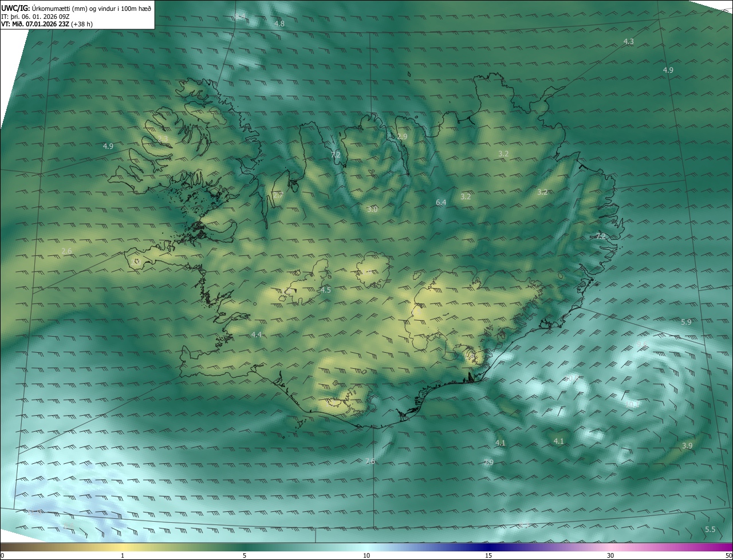This screenshot has width=733, height=560.
Task: Click the 5.5 value label
Action: [710, 529]
